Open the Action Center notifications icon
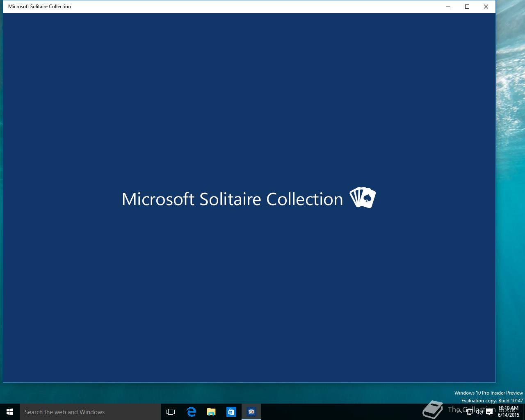The image size is (525, 420). tap(489, 412)
